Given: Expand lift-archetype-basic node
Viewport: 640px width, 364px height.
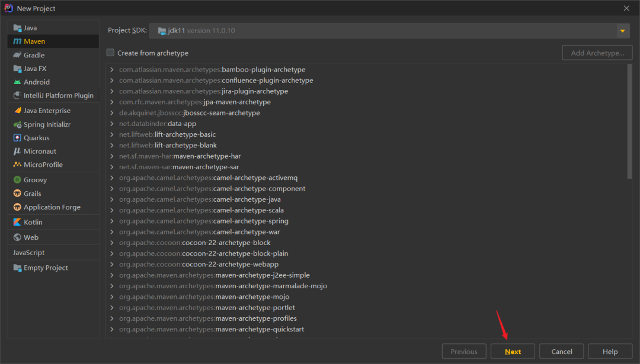Looking at the screenshot, I should [x=112, y=134].
